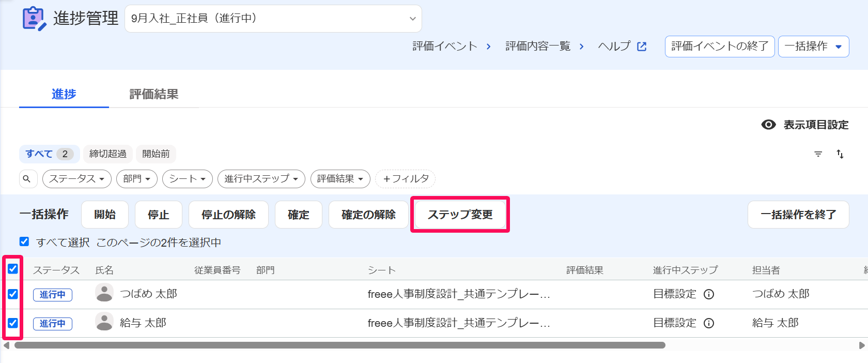Click the 停止 bulk action button

(x=159, y=215)
